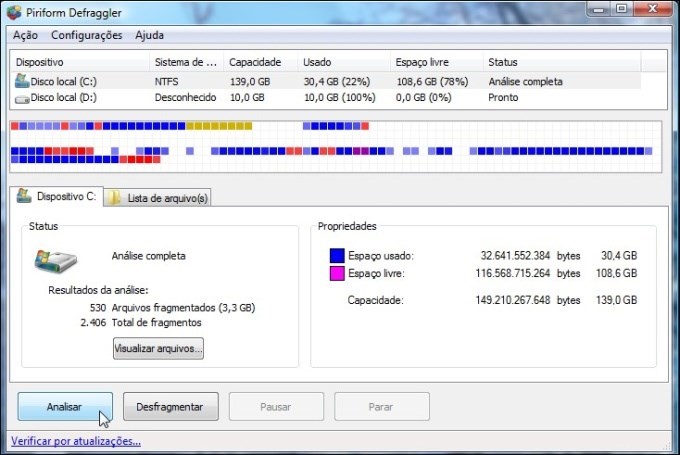680x455 pixels.
Task: Sort by the Sistema de ... column header
Action: tap(186, 62)
